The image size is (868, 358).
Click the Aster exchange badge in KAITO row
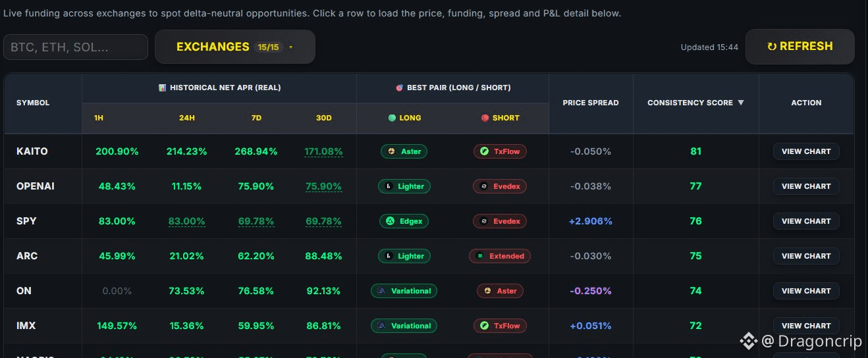(x=404, y=151)
